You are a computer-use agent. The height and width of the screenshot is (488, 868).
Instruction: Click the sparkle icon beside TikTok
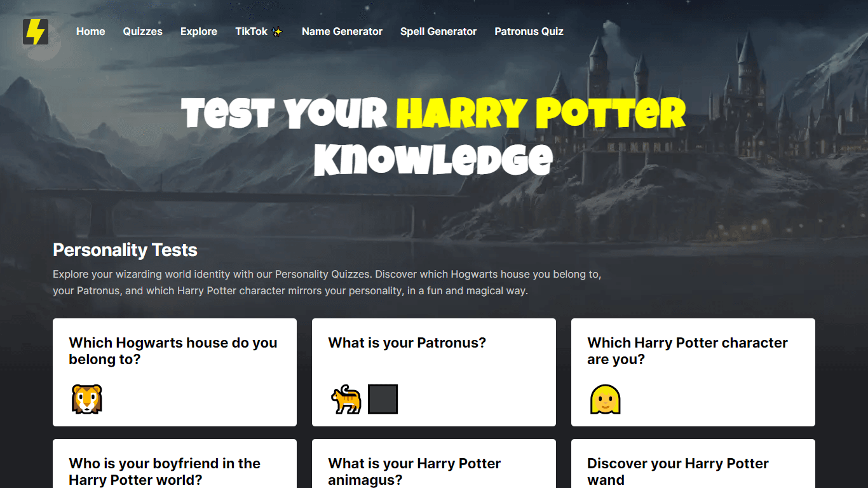pos(277,32)
